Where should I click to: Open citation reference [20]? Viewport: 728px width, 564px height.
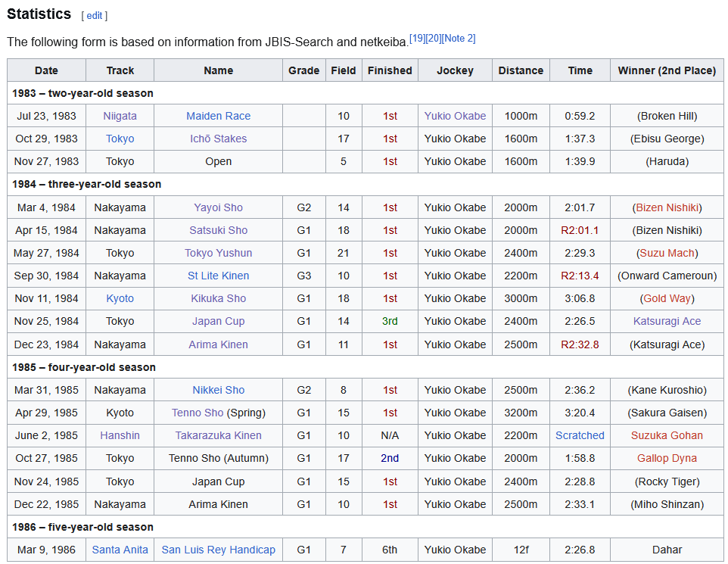(x=433, y=38)
